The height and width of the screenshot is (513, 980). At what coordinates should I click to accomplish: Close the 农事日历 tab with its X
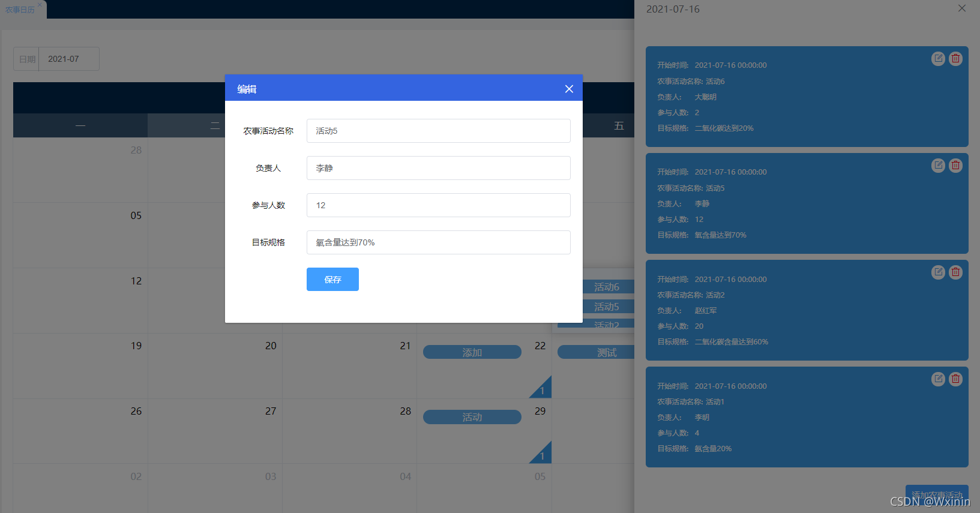pos(40,5)
